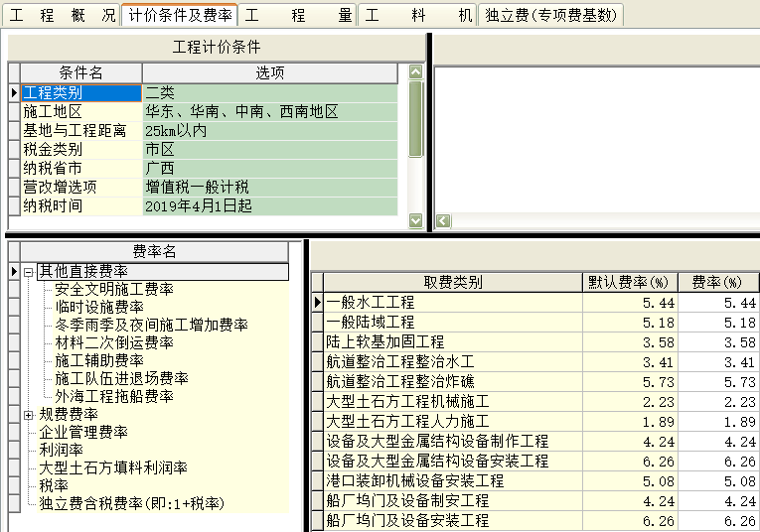The width and height of the screenshot is (760, 532).
Task: Expand the 规费费率 tree node
Action: (29, 414)
